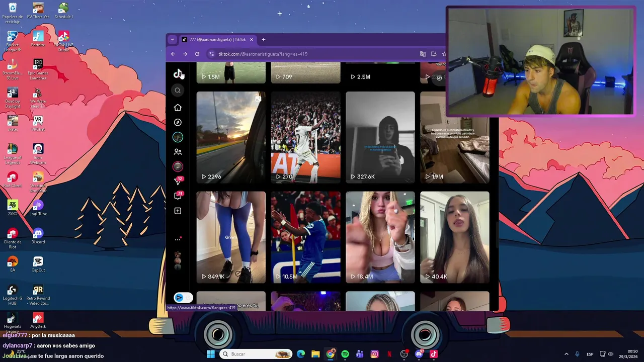Select the CapCut desktop shortcut
This screenshot has width=644, height=362.
pyautogui.click(x=38, y=264)
